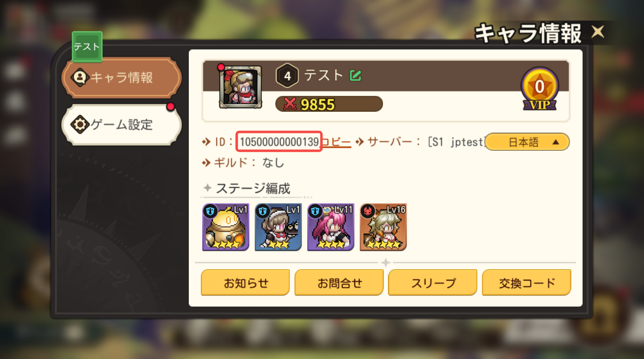644x359 pixels.
Task: Open the お知らせ notices button
Action: pyautogui.click(x=245, y=283)
